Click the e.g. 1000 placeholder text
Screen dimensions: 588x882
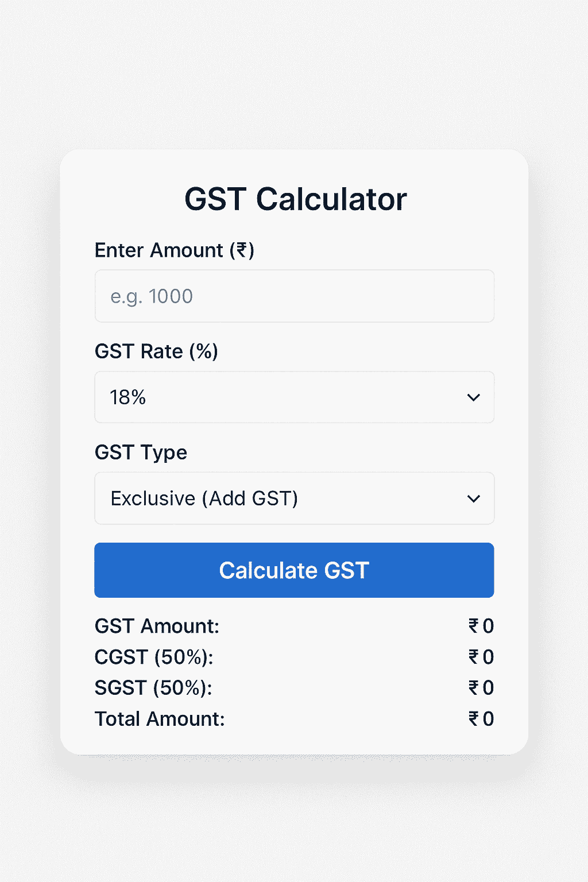(x=152, y=296)
